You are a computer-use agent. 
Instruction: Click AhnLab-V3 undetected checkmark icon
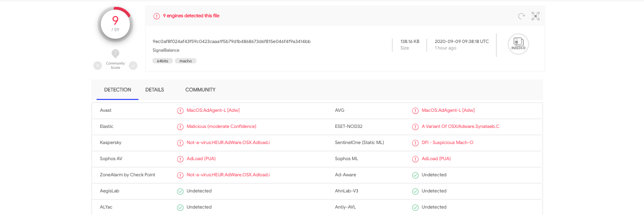(x=415, y=191)
